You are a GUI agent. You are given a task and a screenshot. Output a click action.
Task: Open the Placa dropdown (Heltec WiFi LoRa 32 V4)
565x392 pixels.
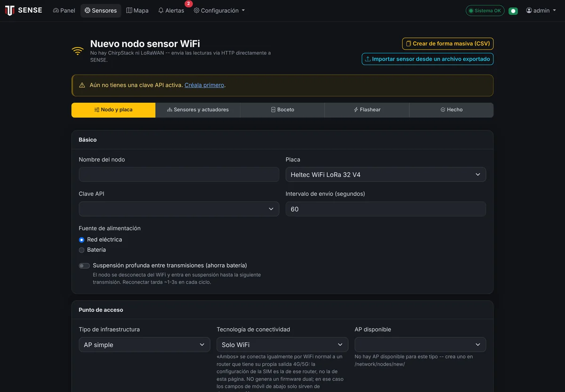click(386, 175)
